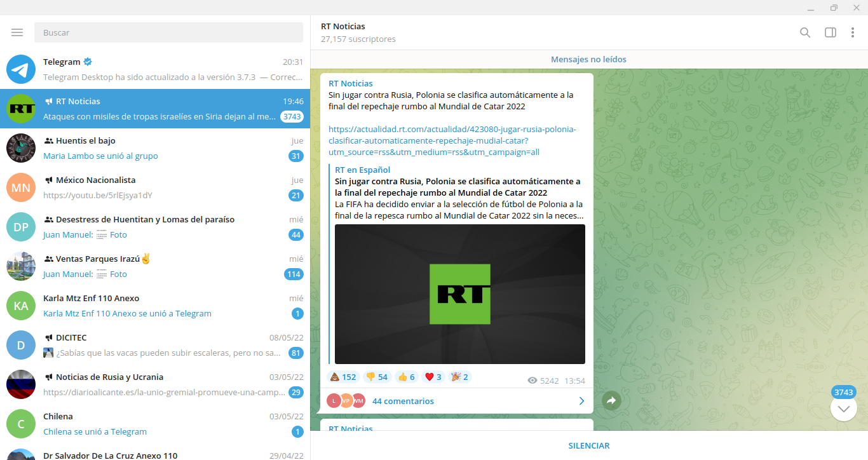
Task: Click the channel icon beside DICITEC
Action: (x=48, y=337)
